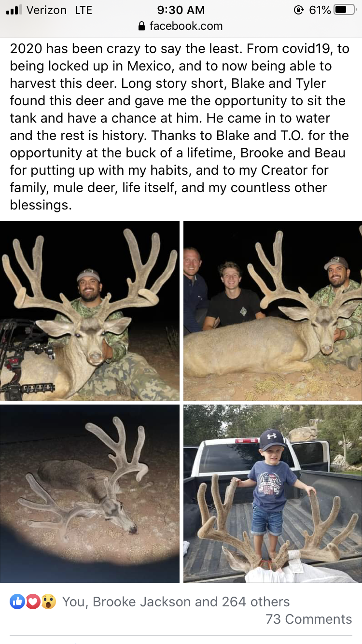Tap the 61% battery percentage
Viewport: 362px width, 644px height.
(x=320, y=10)
